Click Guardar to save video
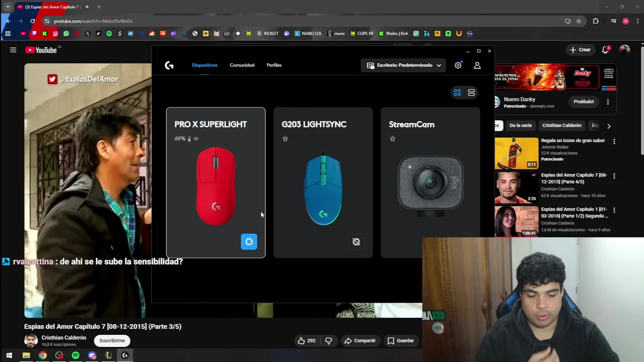The width and height of the screenshot is (644, 362). tap(400, 340)
